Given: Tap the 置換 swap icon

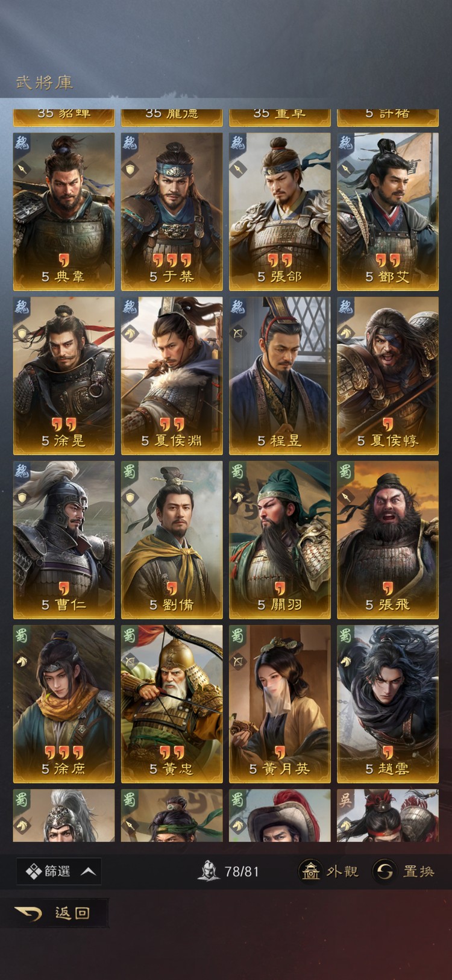Looking at the screenshot, I should pos(385,871).
